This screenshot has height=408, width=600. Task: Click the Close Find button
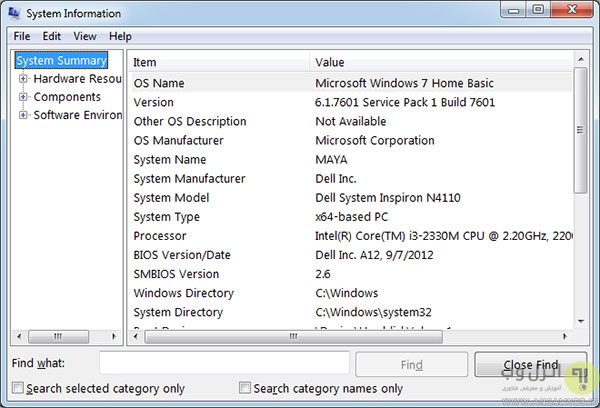(530, 364)
